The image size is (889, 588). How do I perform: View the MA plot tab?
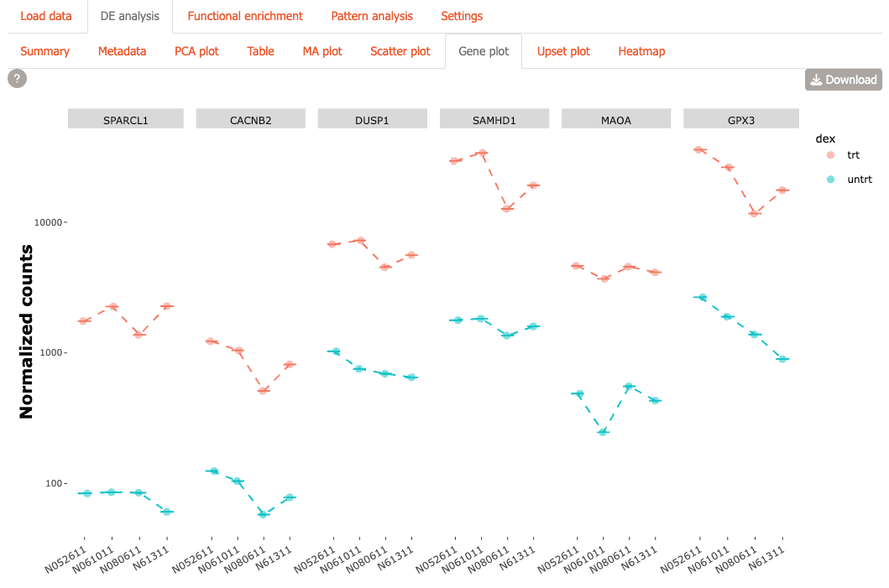coord(322,51)
